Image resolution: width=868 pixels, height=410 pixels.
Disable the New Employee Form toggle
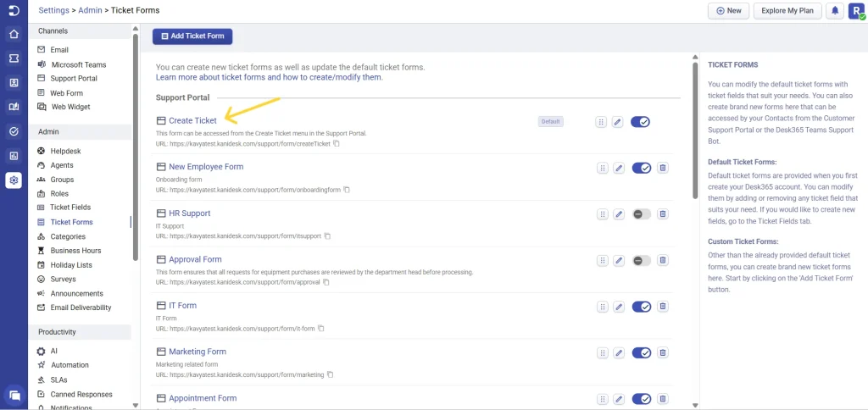pos(642,168)
